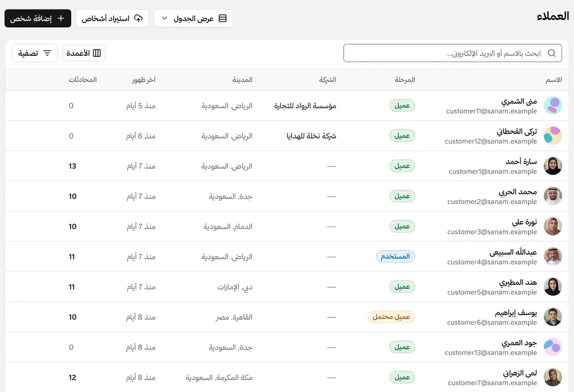Click منذ 6 أيام last seen cell
The width and height of the screenshot is (574, 392).
(141, 136)
